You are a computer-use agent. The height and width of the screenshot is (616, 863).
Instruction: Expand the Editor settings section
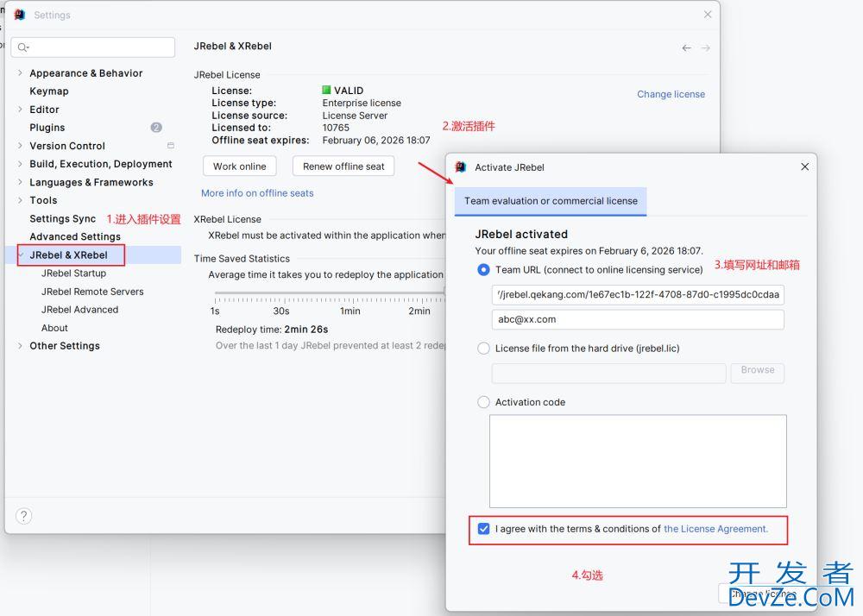pyautogui.click(x=20, y=109)
